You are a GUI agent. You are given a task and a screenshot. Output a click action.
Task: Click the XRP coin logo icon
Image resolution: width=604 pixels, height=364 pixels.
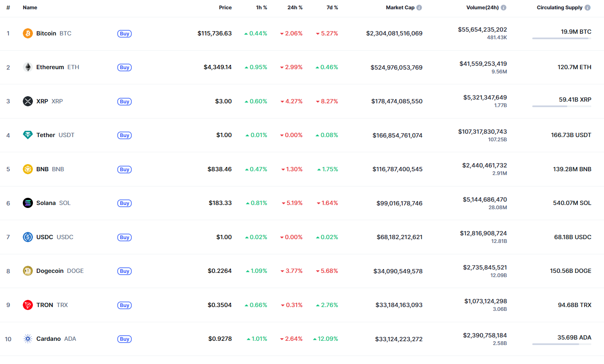pos(28,101)
